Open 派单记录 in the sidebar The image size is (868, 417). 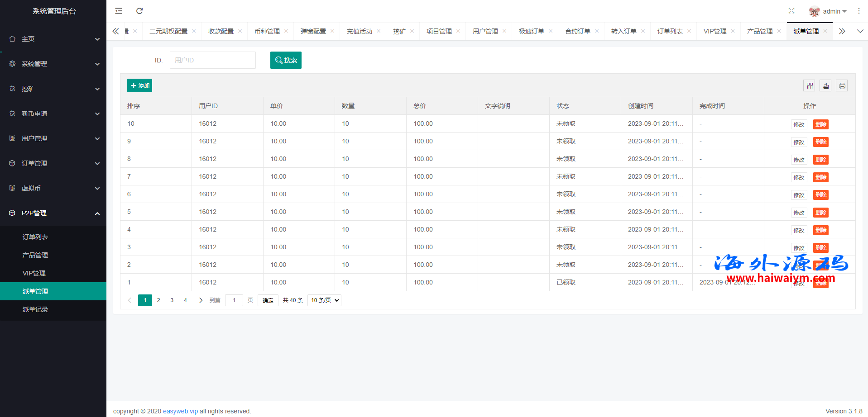(x=35, y=309)
